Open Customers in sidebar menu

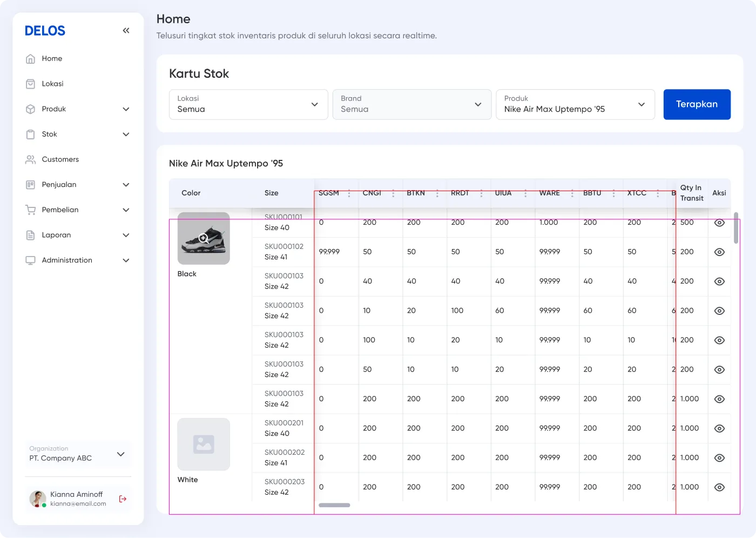60,159
